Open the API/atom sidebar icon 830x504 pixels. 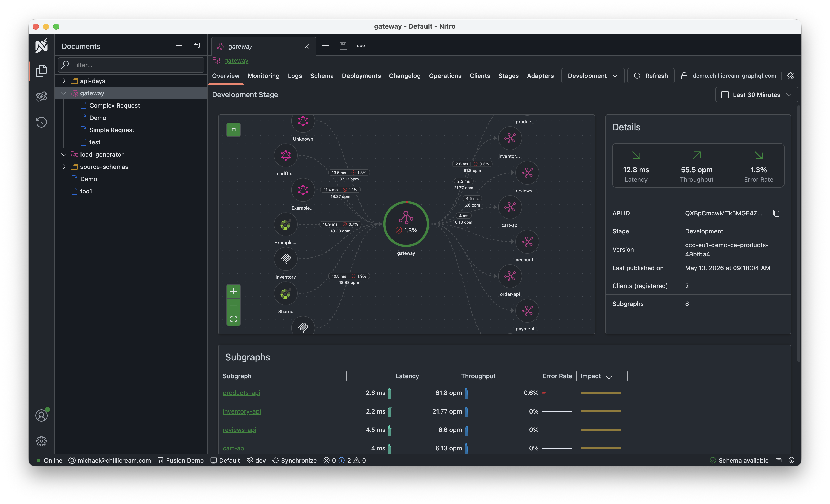click(x=41, y=97)
